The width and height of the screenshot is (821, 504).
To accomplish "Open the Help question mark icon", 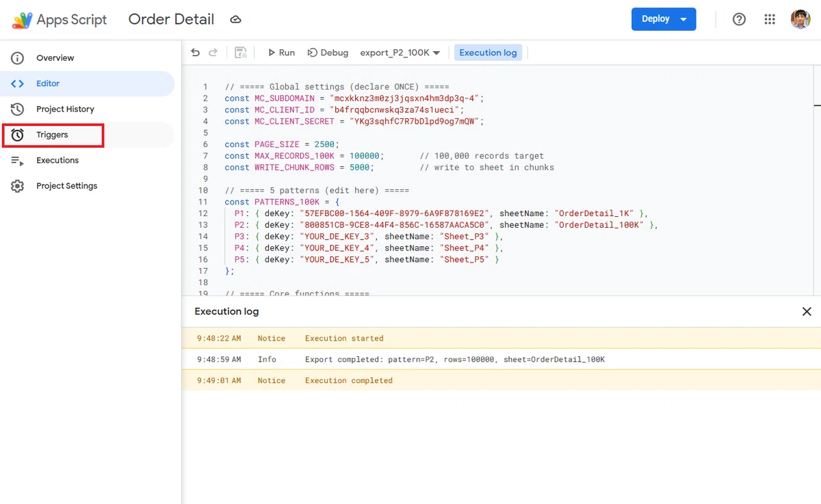I will click(x=739, y=19).
